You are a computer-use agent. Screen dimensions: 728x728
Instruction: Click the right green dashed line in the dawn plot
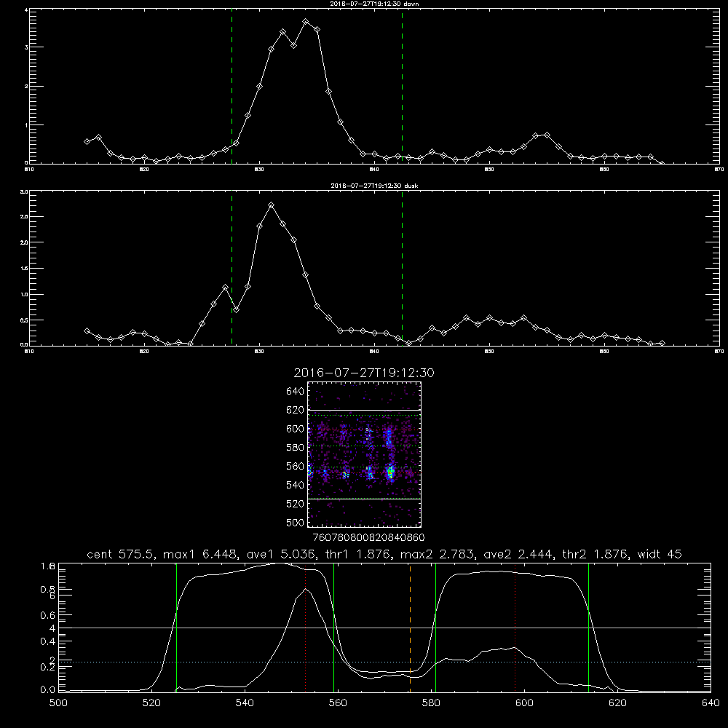pyautogui.click(x=402, y=87)
